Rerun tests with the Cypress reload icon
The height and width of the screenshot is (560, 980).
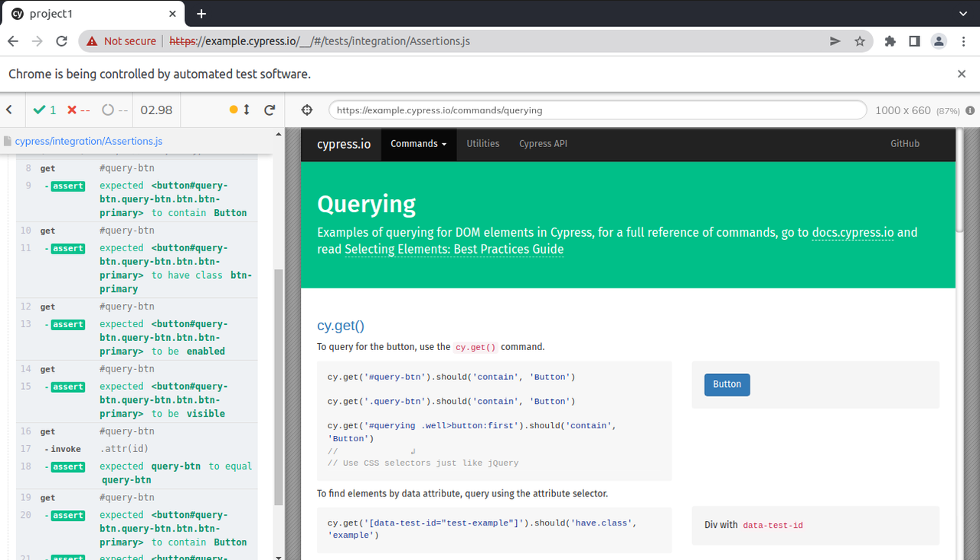point(269,110)
